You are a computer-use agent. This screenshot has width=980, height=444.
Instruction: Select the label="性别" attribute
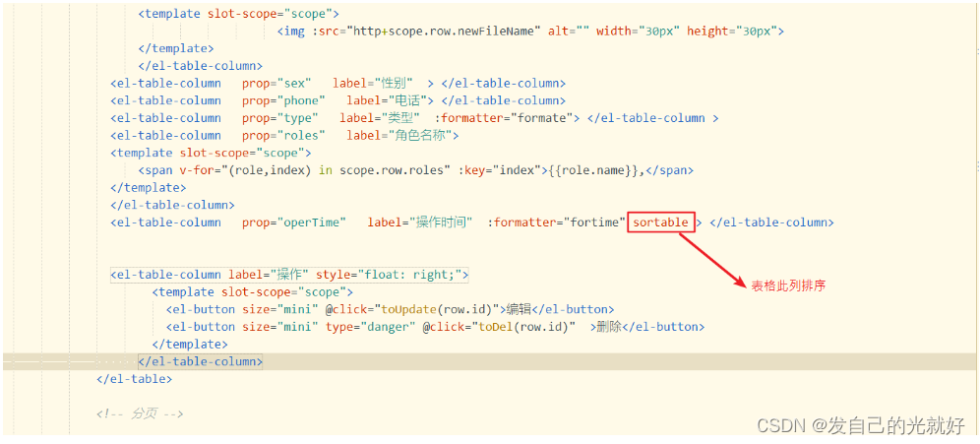373,83
